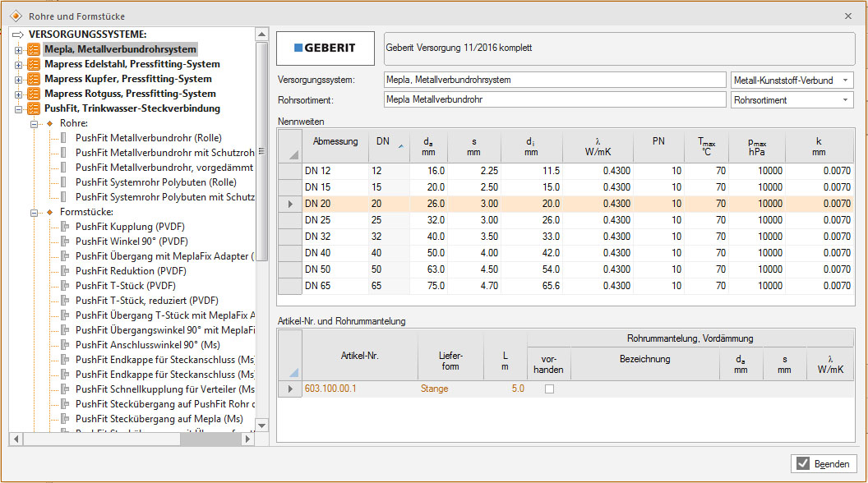Click the tree's vertical scrollbar down arrow
868x483 pixels.
(262, 425)
